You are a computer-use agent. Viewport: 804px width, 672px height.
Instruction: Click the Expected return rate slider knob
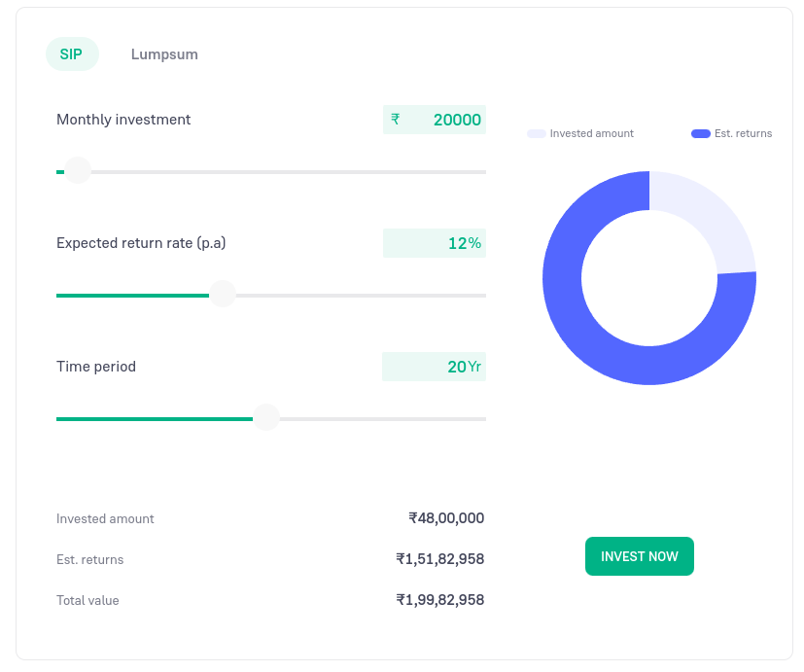tap(223, 295)
